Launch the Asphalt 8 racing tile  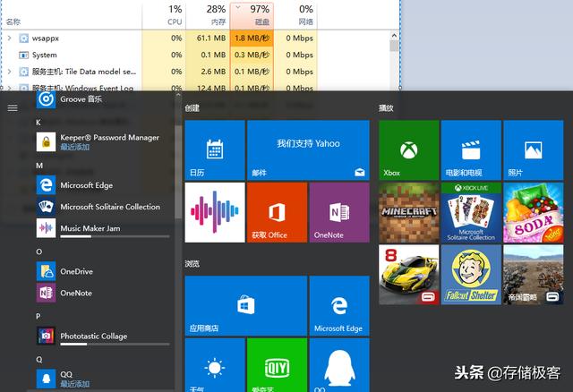(x=409, y=275)
